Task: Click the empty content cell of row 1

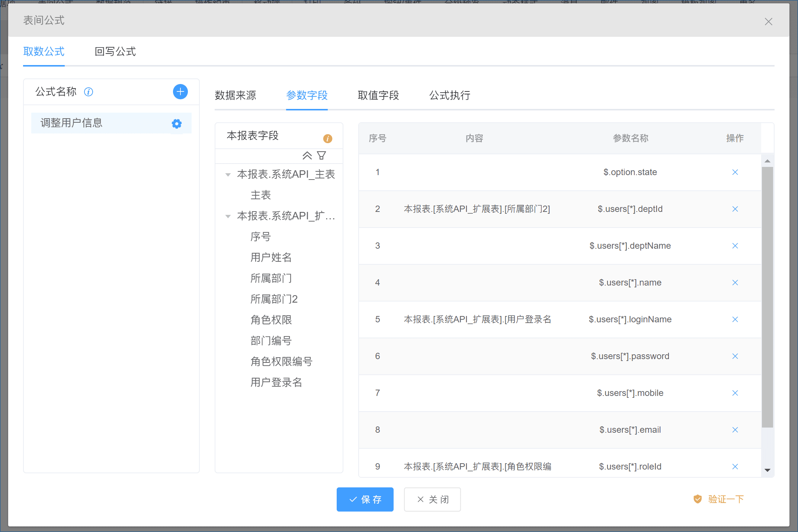Action: click(474, 172)
